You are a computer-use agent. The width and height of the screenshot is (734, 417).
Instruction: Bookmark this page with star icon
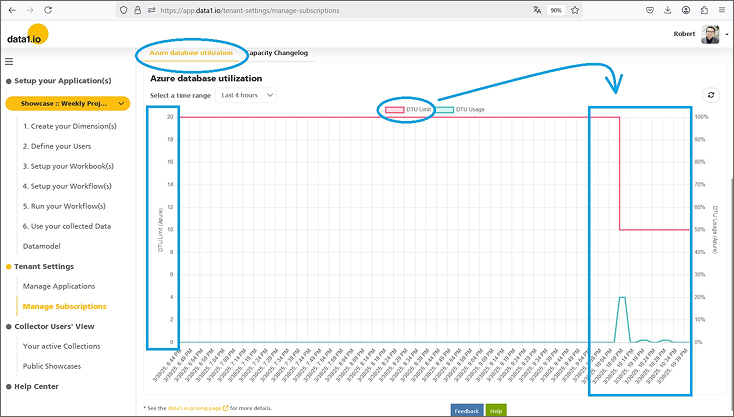pyautogui.click(x=575, y=10)
